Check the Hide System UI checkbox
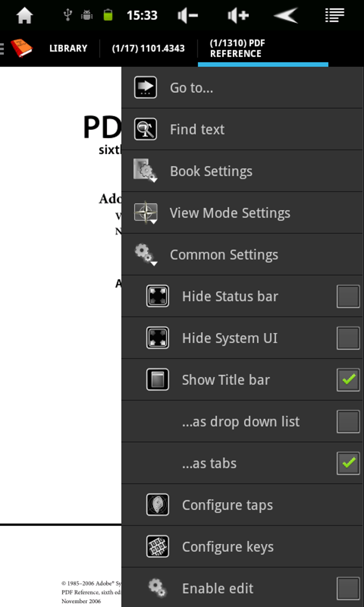The width and height of the screenshot is (364, 607). pyautogui.click(x=348, y=338)
